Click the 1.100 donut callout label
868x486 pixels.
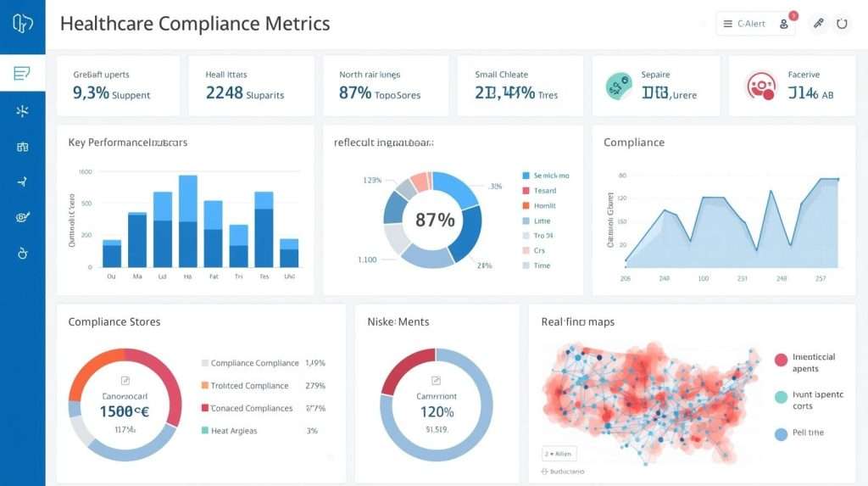click(x=367, y=260)
